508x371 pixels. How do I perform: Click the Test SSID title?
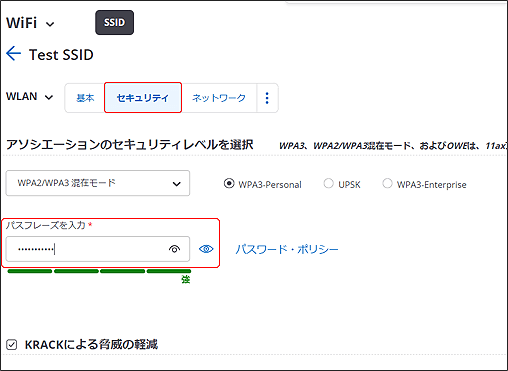pos(61,55)
